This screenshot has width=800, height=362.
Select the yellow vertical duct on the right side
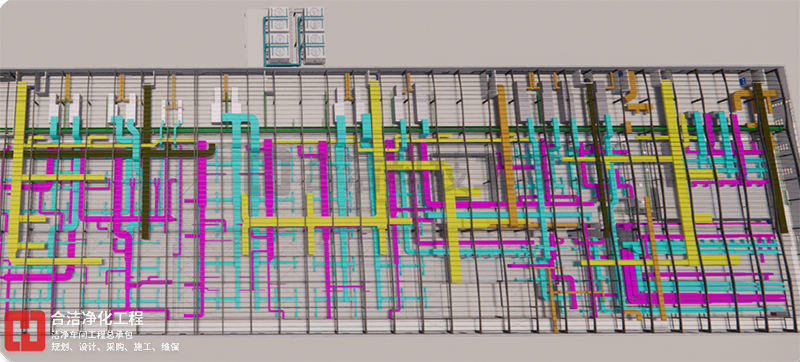point(680,172)
